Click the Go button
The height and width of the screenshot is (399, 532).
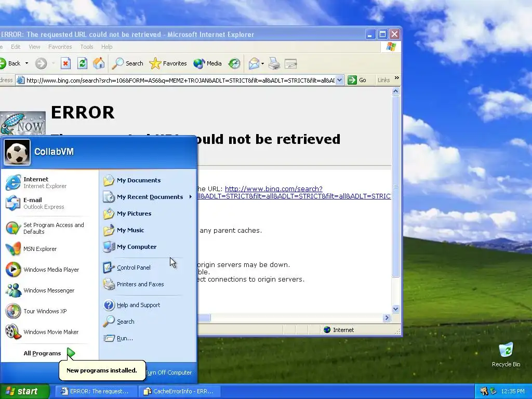tap(357, 81)
